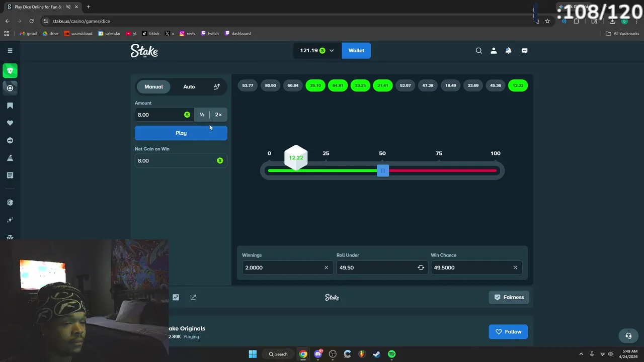Bookmark this page with the star icon
Image resolution: width=644 pixels, height=362 pixels.
547,21
